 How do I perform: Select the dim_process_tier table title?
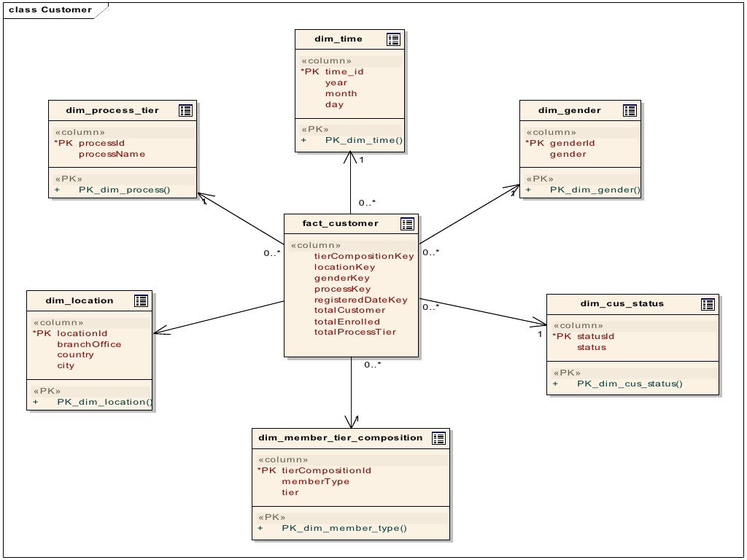pos(112,111)
